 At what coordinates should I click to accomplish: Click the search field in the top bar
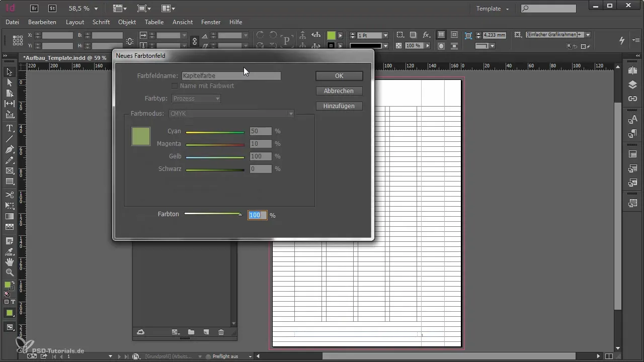pyautogui.click(x=548, y=9)
